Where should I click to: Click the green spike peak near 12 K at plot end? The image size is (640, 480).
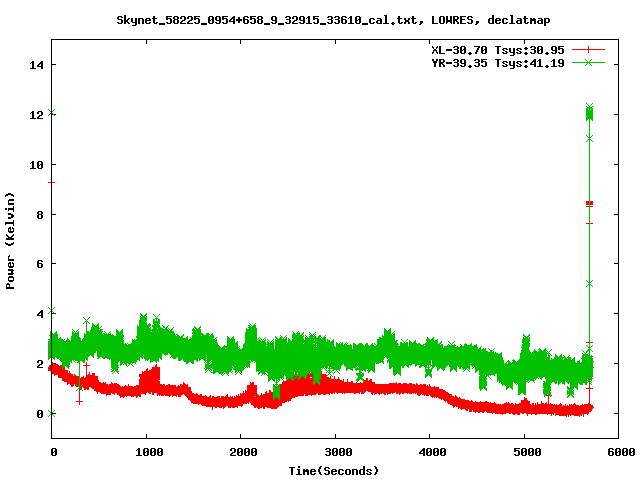589,113
